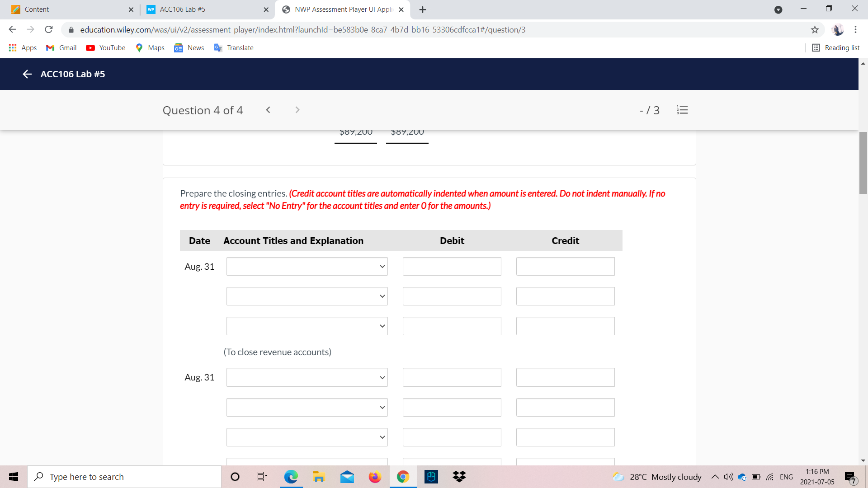Bookmark this page with the star icon
This screenshot has width=868, height=488.
tap(815, 29)
